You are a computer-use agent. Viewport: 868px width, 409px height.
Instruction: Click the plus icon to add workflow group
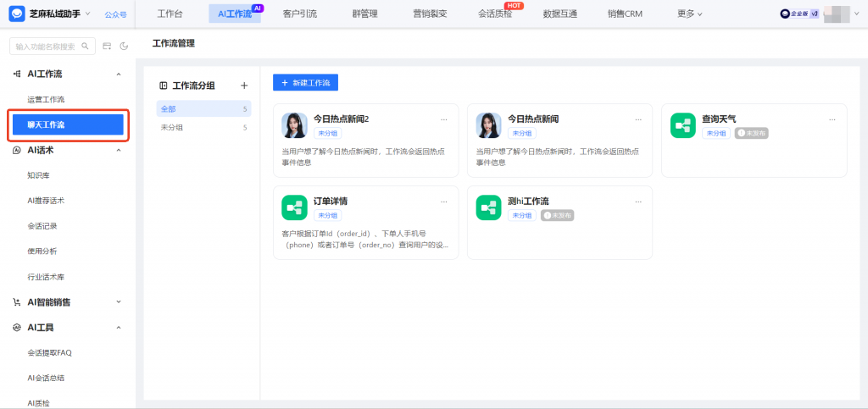click(x=244, y=86)
